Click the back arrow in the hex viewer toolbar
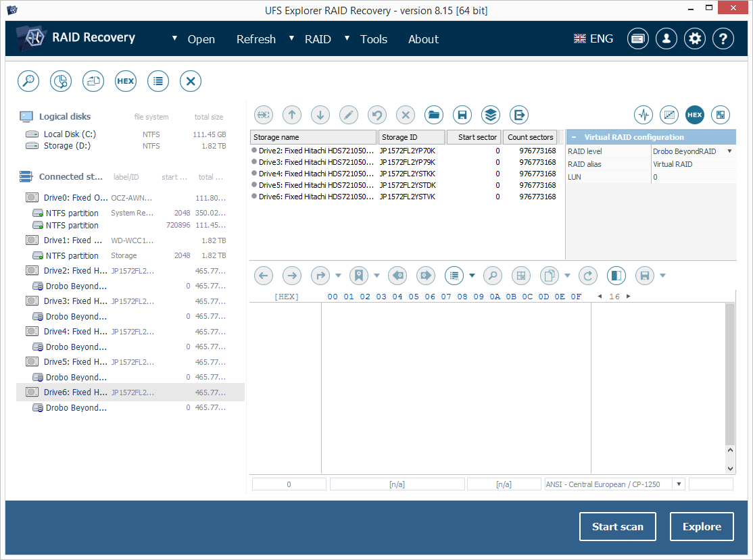This screenshot has width=753, height=560. point(263,276)
